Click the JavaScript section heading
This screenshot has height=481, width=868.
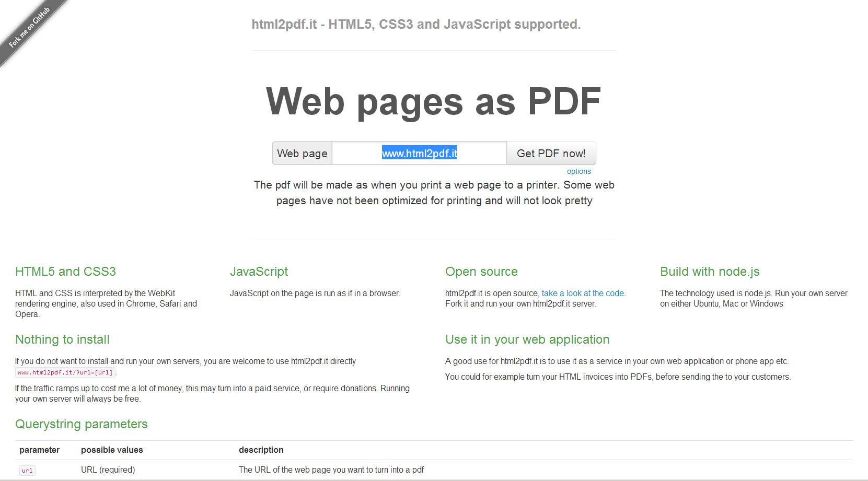[x=259, y=272]
